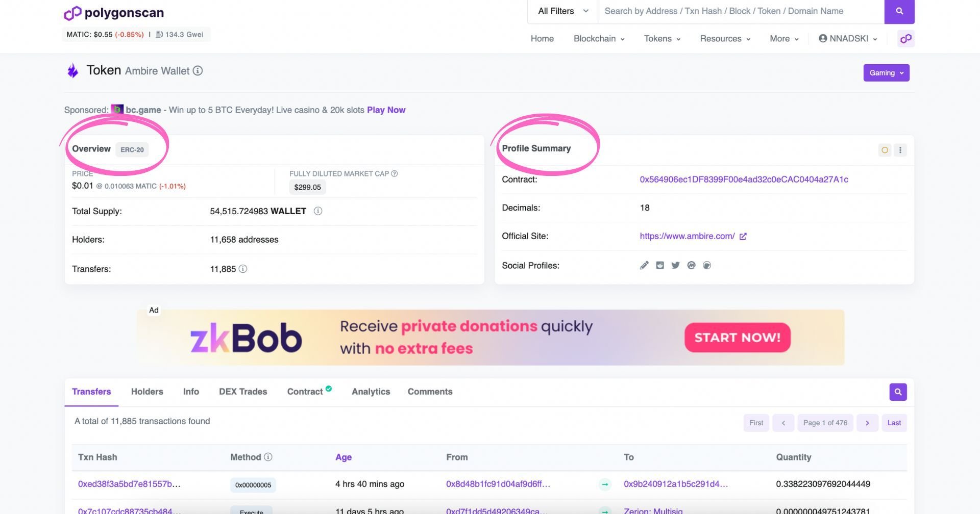Click the search icon in the transfers tab bar
This screenshot has height=514, width=980.
pyautogui.click(x=898, y=392)
